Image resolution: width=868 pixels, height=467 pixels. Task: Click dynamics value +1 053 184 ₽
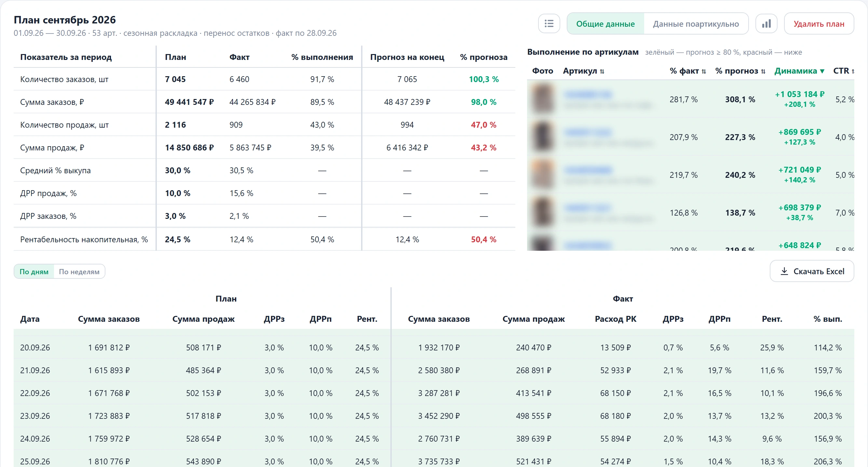point(800,94)
